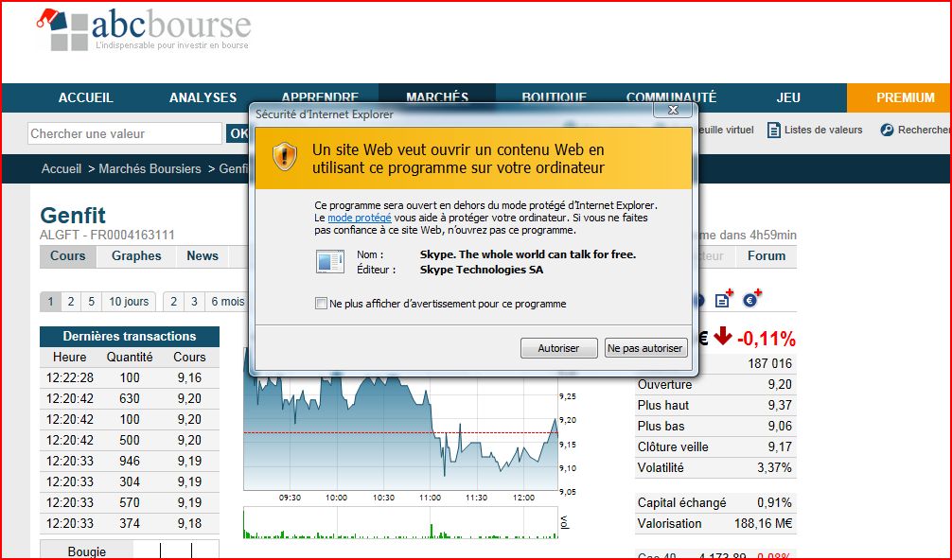
Task: Click the Marchés Boursiers breadcrumb link
Action: coord(150,168)
